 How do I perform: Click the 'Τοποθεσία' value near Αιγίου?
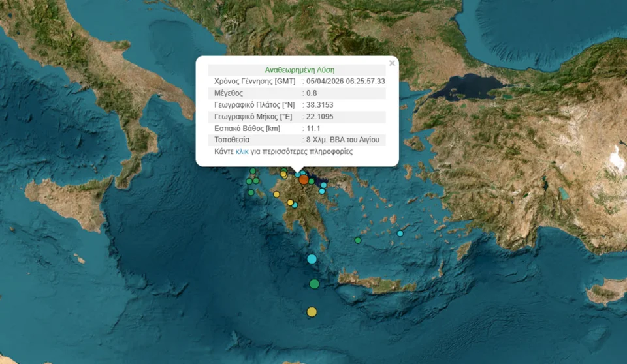[346, 140]
